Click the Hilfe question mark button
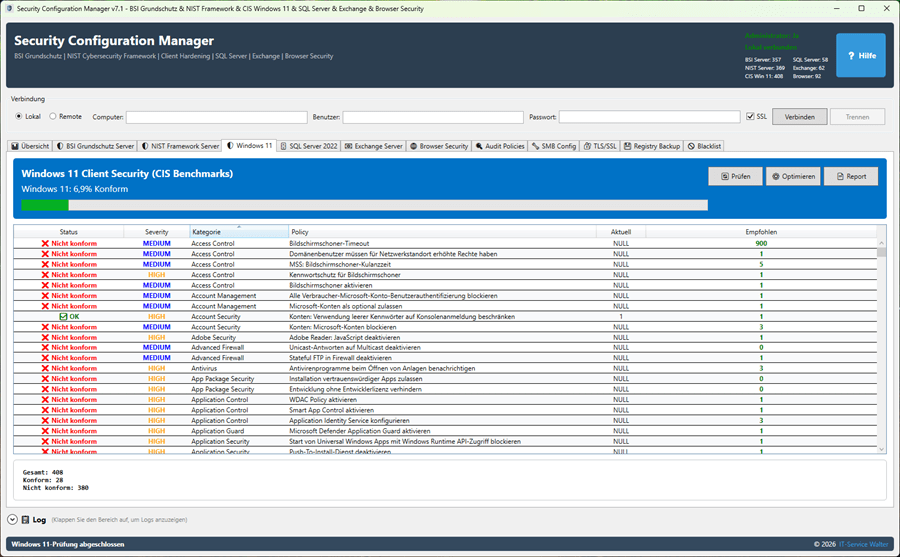The image size is (900, 557). [x=860, y=56]
